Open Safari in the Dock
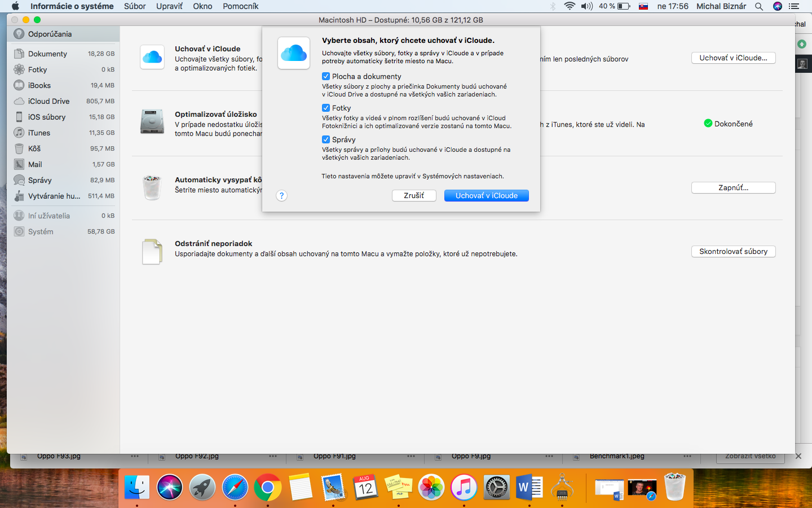Viewport: 812px width, 508px height. pos(235,487)
